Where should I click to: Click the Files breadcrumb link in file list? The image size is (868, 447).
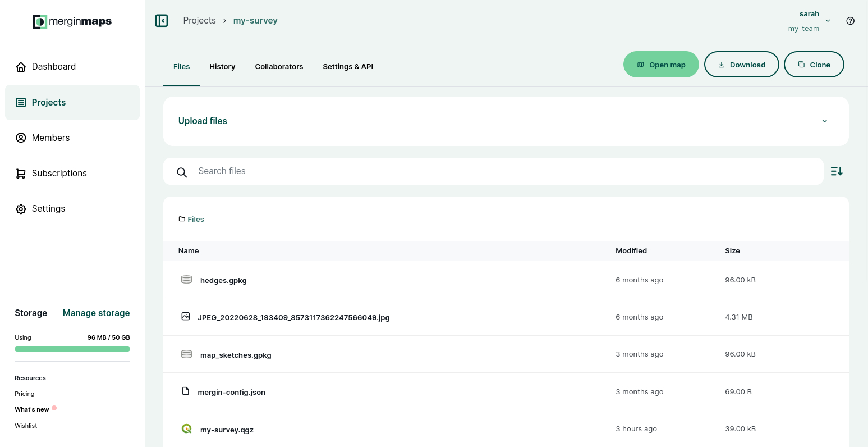coord(196,220)
